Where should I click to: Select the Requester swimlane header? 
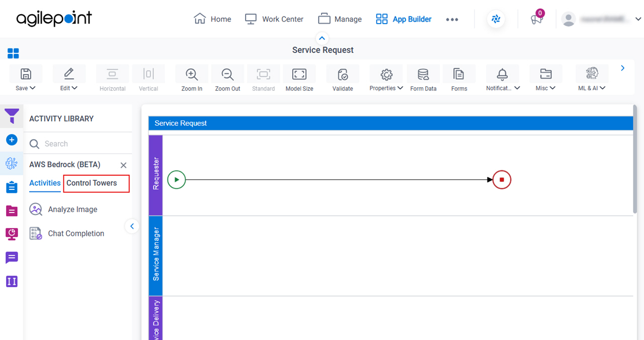(156, 175)
